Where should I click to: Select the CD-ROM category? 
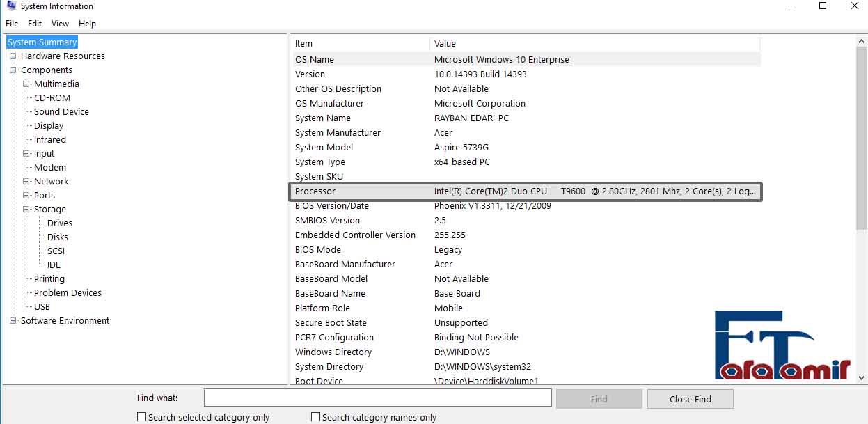click(x=52, y=98)
